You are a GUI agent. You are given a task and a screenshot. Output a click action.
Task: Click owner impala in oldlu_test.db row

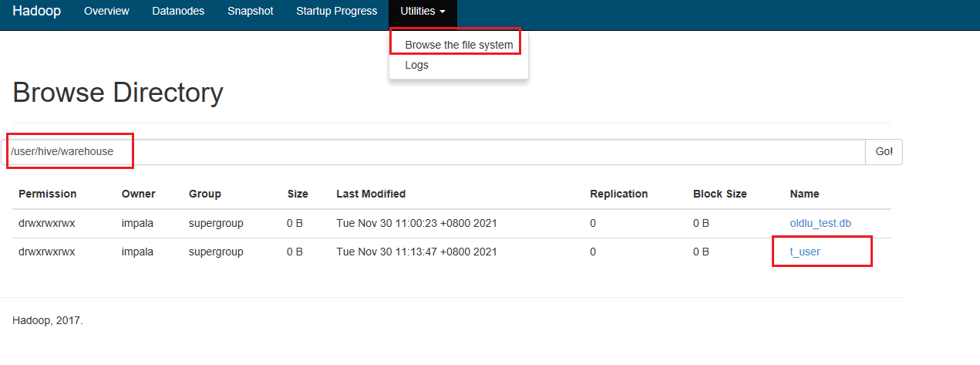[139, 223]
